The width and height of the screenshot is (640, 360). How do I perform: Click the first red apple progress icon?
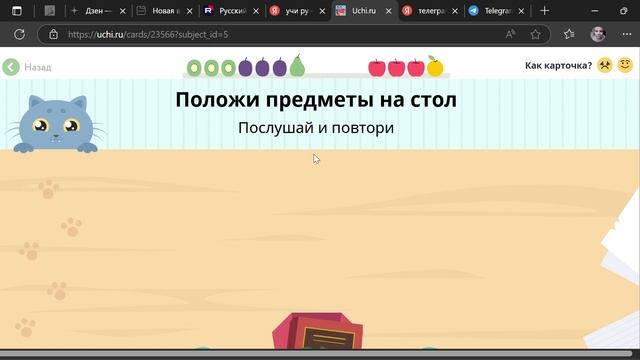coord(377,67)
